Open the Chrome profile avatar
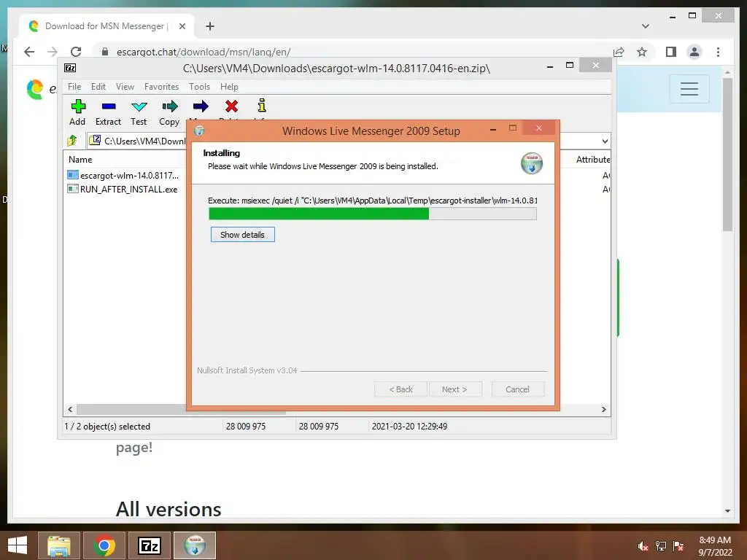 (694, 52)
